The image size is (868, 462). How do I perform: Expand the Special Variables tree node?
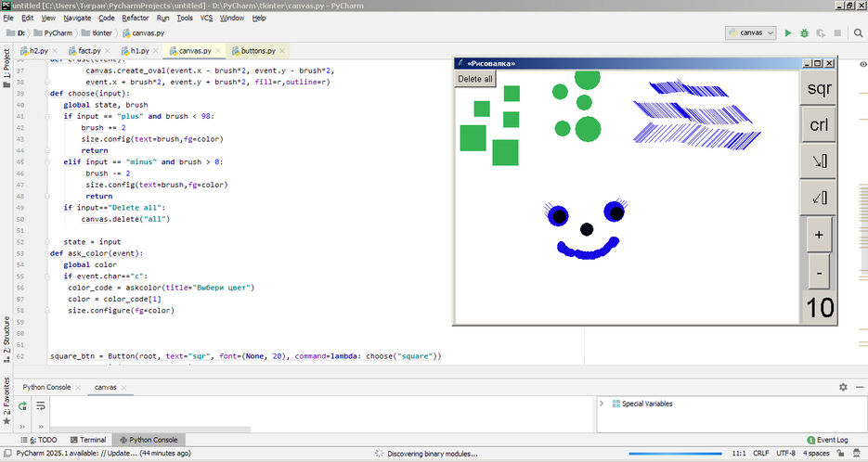point(602,404)
